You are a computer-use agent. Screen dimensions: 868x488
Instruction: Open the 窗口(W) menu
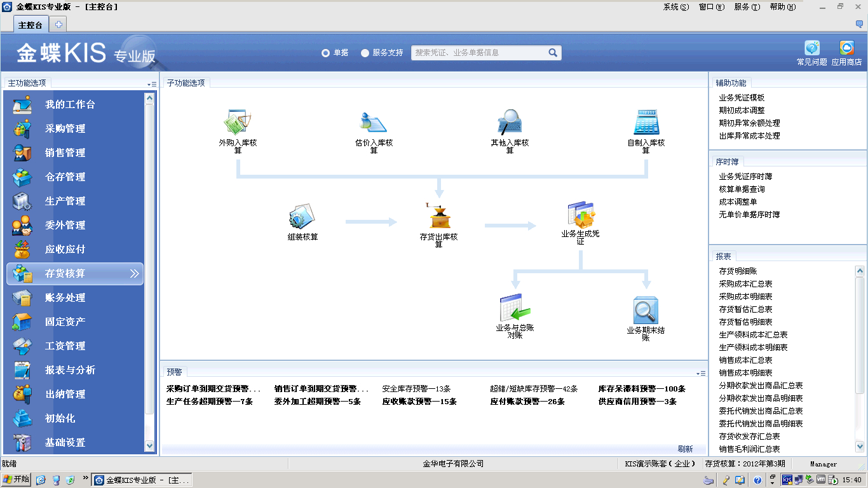711,7
